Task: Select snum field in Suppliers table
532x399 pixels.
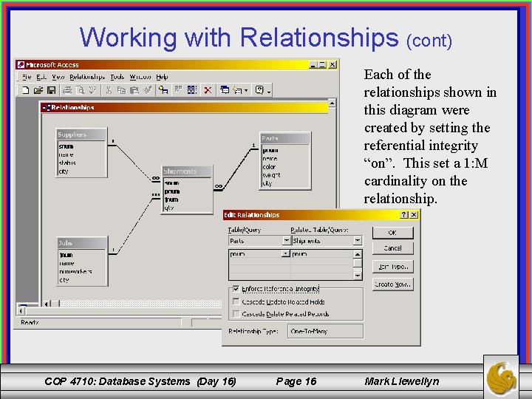Action: 66,146
